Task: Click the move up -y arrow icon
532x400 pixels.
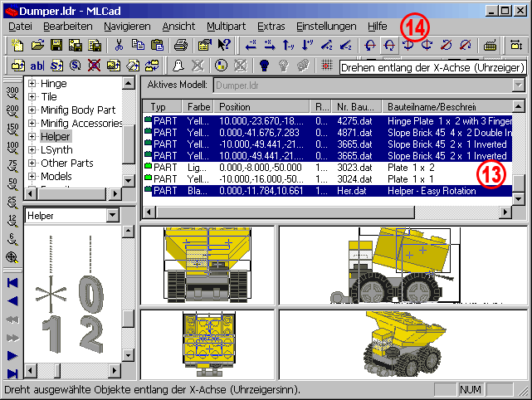Action: pos(288,45)
